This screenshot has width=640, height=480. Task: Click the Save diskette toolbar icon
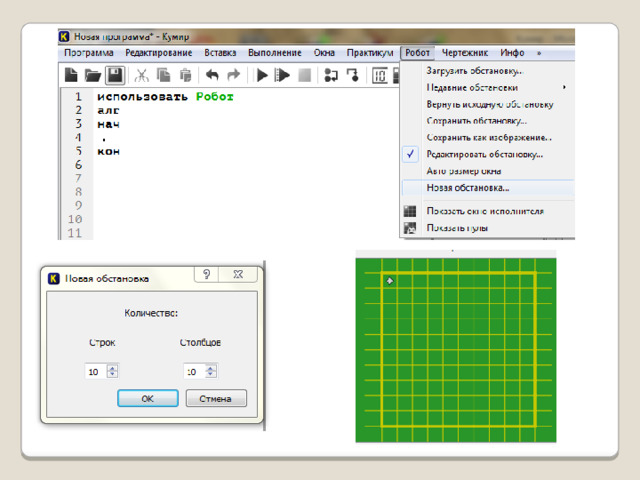(x=115, y=75)
